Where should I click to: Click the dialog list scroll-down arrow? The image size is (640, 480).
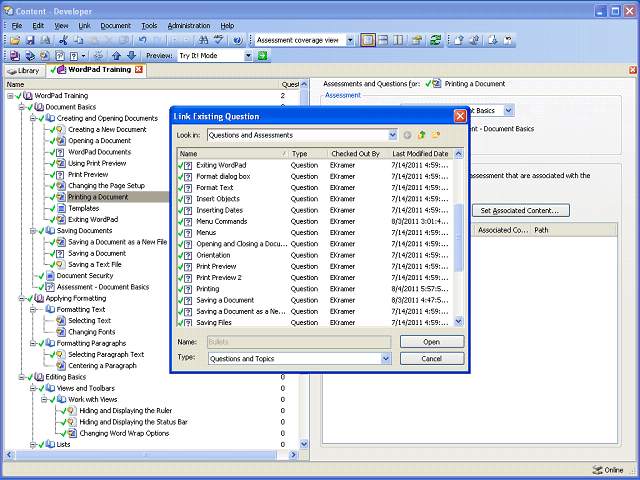click(458, 321)
